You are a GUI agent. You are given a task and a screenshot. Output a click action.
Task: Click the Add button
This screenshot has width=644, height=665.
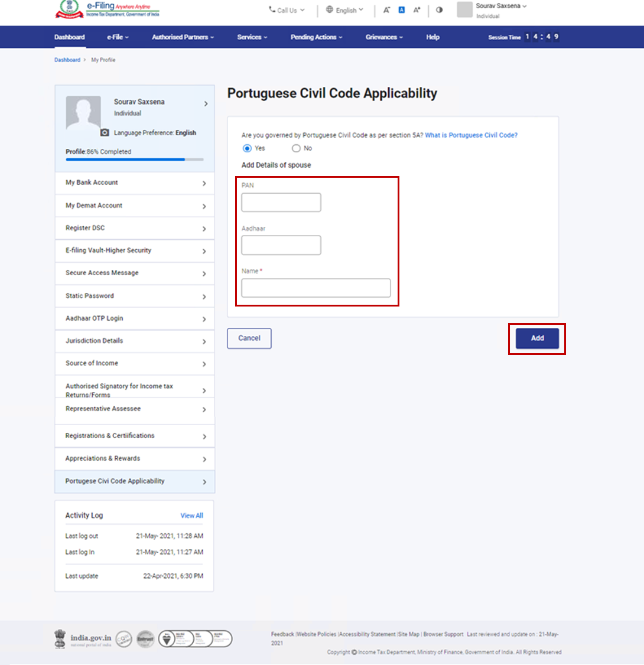[x=537, y=338]
